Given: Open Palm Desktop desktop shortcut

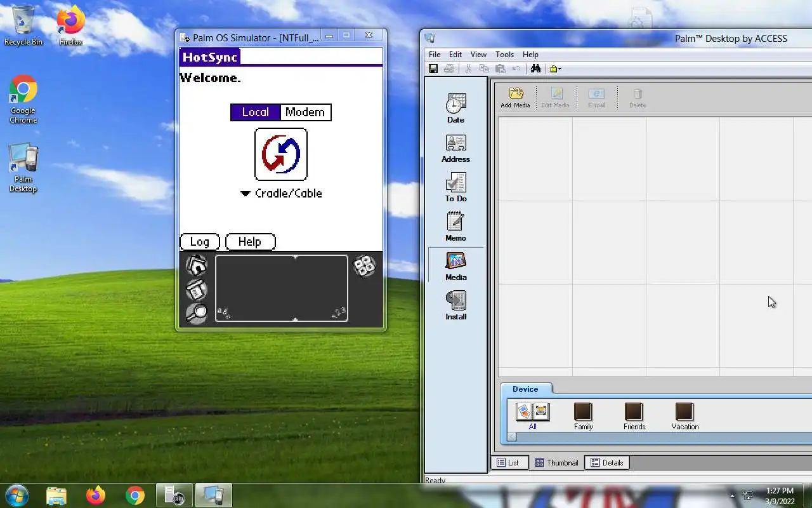Looking at the screenshot, I should [23, 168].
